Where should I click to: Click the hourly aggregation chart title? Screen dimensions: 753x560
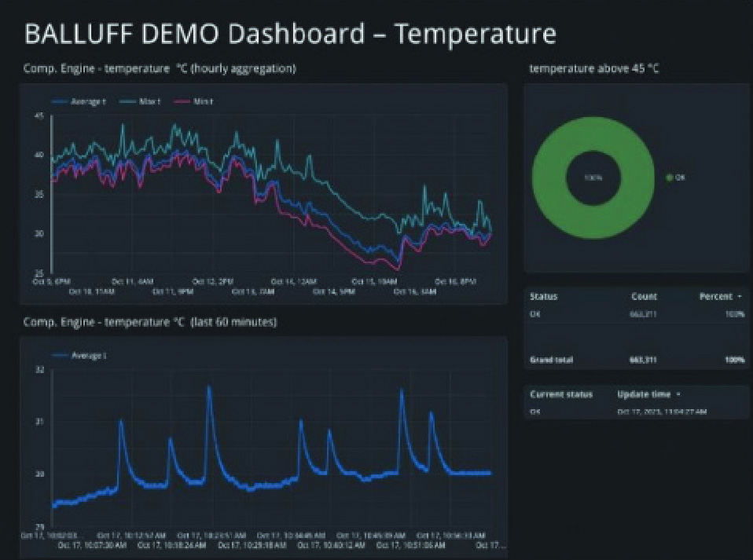pyautogui.click(x=160, y=69)
